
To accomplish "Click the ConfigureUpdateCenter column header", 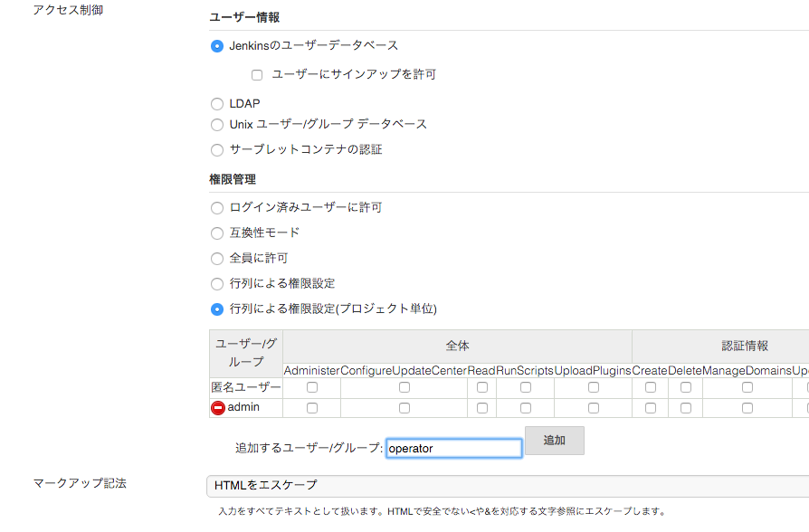I will point(404,370).
